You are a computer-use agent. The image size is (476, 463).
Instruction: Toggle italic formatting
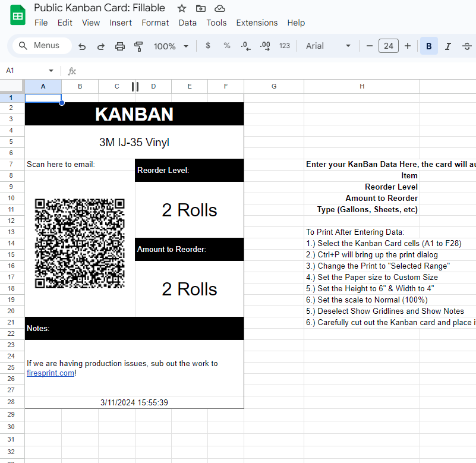(x=447, y=46)
